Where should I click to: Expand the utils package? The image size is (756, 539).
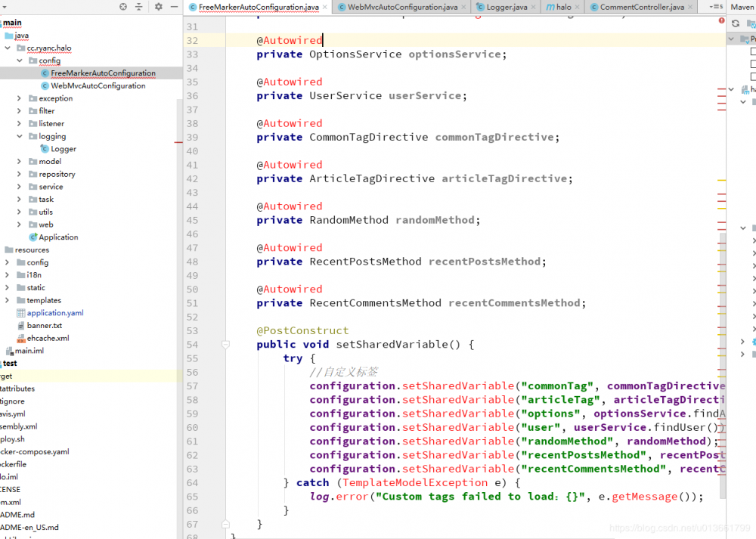pos(20,212)
